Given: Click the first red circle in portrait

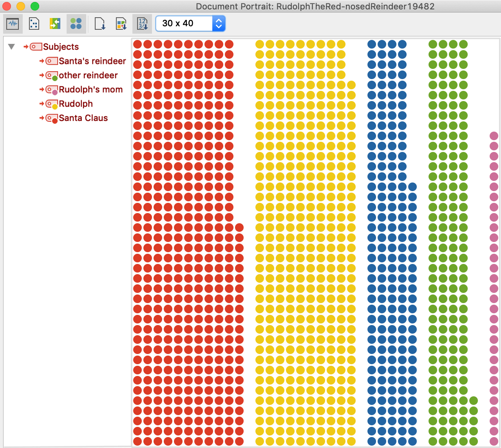Looking at the screenshot, I should point(137,44).
